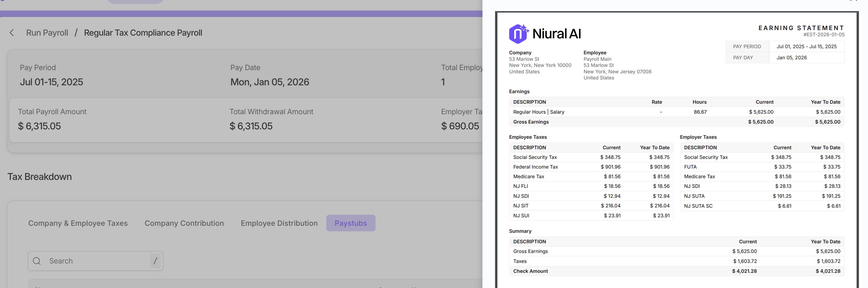Click the Total Payroll Amount value
The image size is (868, 288).
click(39, 126)
